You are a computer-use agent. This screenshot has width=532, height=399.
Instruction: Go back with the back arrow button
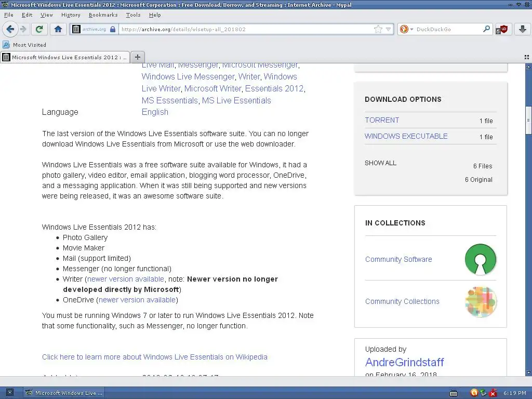(10, 29)
